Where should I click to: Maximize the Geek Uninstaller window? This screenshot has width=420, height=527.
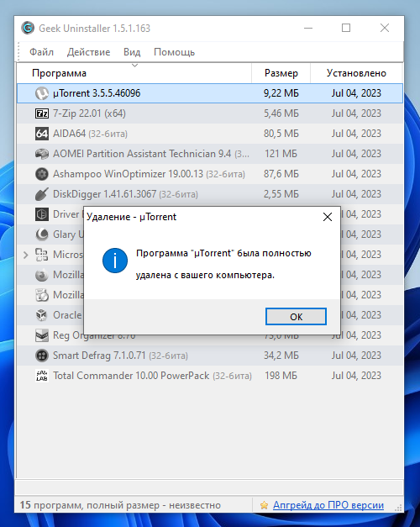tap(346, 28)
